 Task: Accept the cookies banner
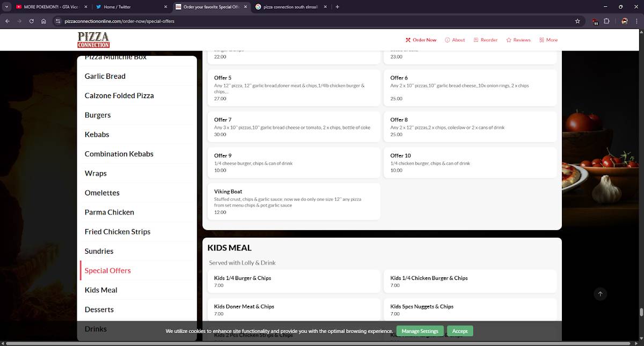coord(460,331)
